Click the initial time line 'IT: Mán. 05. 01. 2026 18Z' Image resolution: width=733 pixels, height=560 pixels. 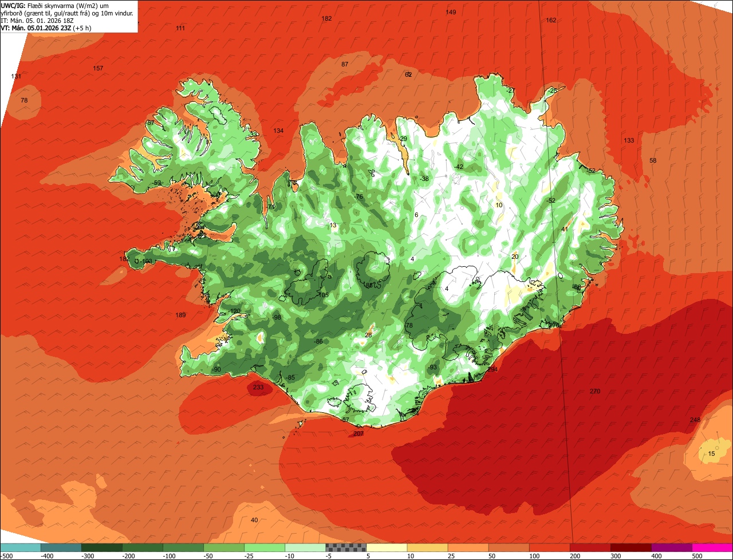tap(37, 20)
